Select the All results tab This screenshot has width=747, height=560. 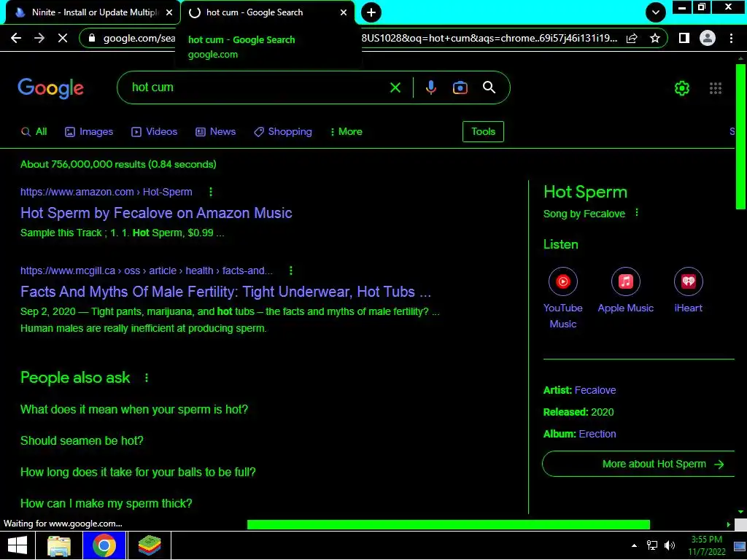34,132
